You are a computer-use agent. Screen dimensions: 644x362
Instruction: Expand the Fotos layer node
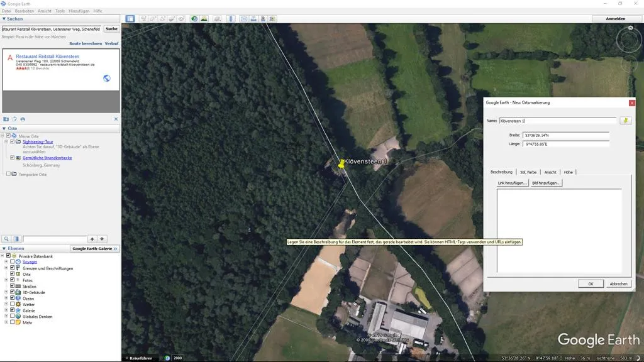[6, 280]
